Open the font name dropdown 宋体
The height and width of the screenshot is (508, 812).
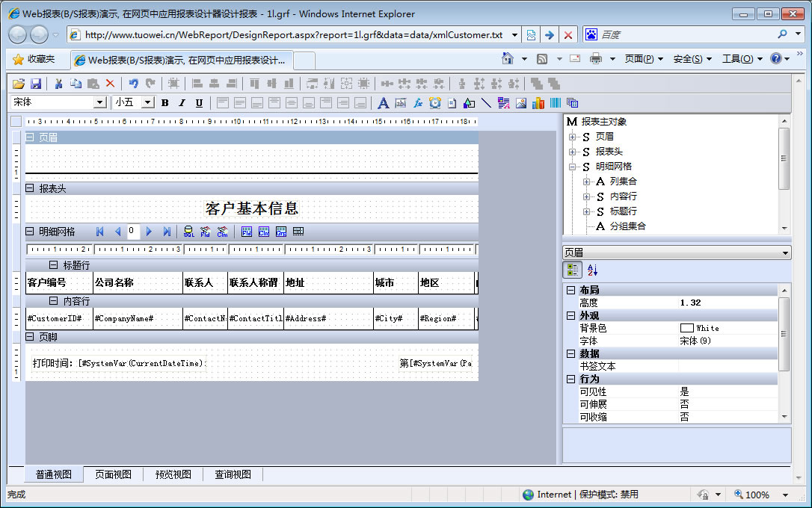(x=99, y=102)
